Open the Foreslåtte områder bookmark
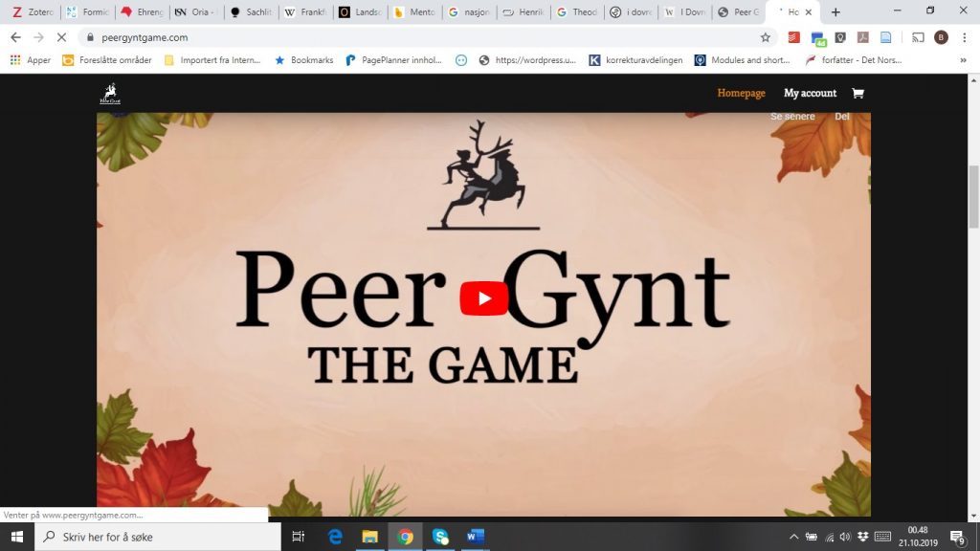This screenshot has width=980, height=551. [x=107, y=60]
